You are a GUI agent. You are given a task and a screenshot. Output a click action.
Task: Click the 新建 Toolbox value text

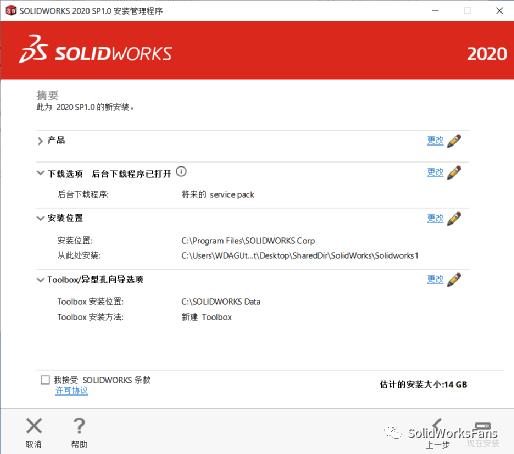pyautogui.click(x=206, y=317)
